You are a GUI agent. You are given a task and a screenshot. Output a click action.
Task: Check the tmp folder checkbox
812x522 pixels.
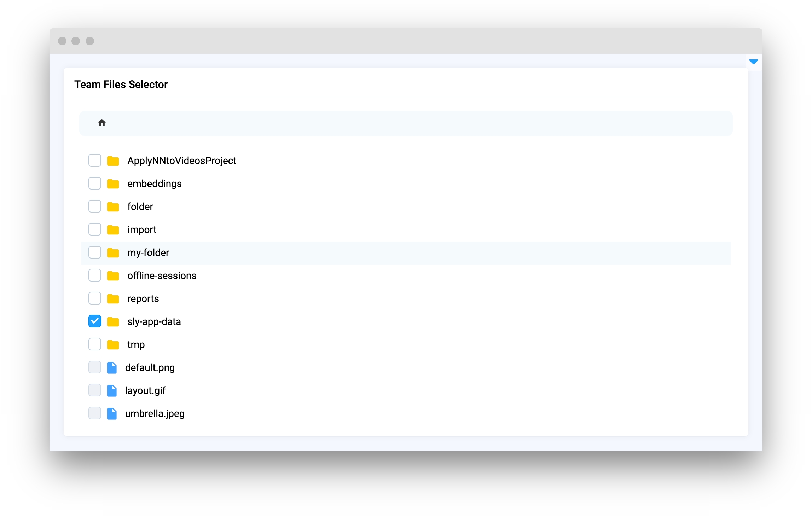[x=95, y=344]
